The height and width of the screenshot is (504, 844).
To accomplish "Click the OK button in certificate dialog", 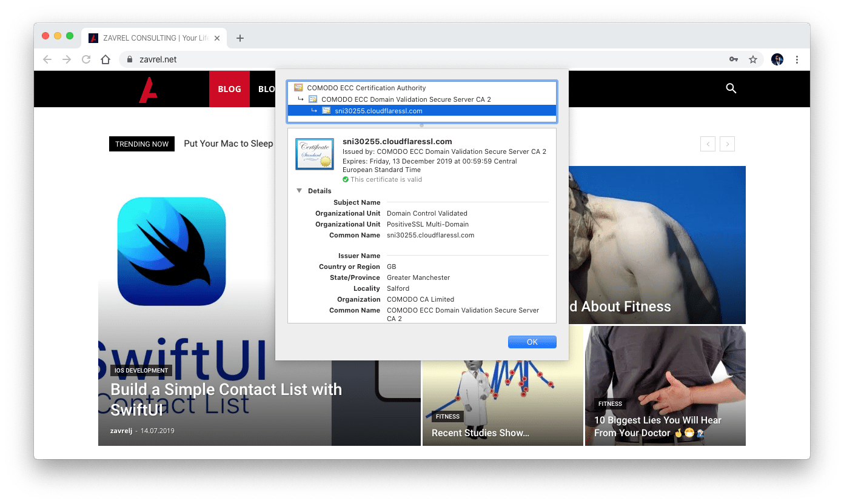I will (x=532, y=342).
